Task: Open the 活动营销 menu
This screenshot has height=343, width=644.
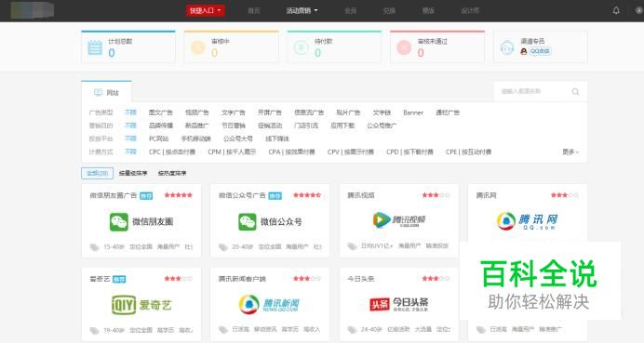Action: coord(302,10)
